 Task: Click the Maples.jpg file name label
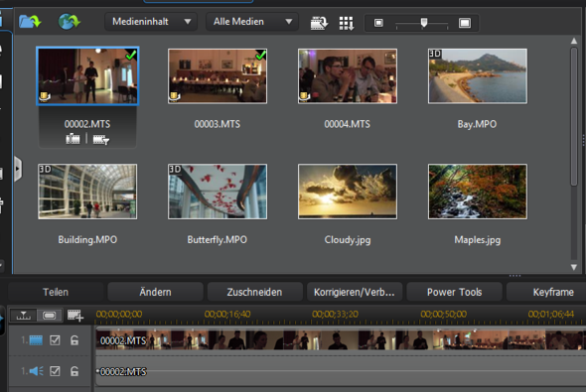[x=478, y=240]
